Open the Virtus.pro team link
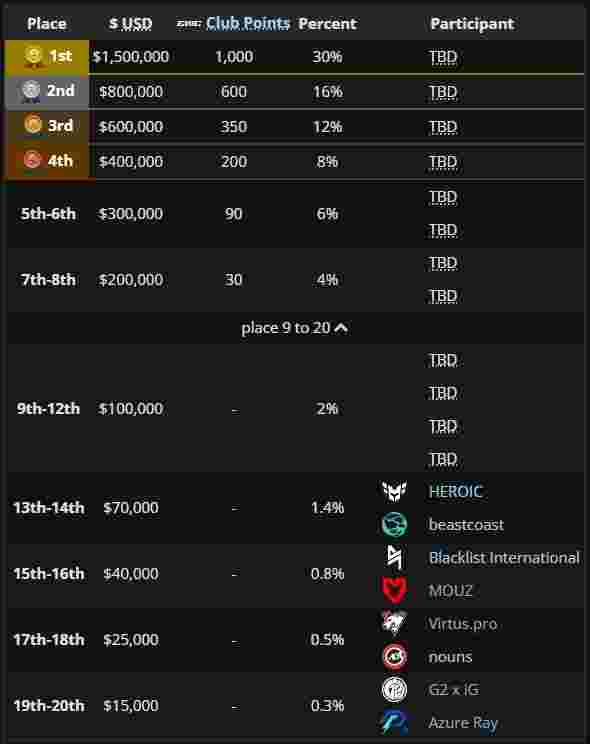 [x=463, y=623]
